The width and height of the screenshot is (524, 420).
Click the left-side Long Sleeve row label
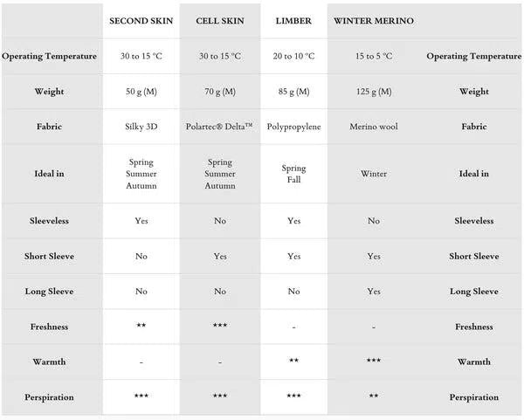coord(50,292)
